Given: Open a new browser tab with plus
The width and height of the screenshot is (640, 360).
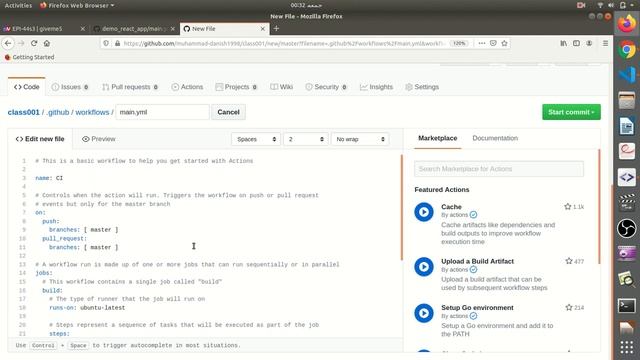Looking at the screenshot, I should 276,29.
